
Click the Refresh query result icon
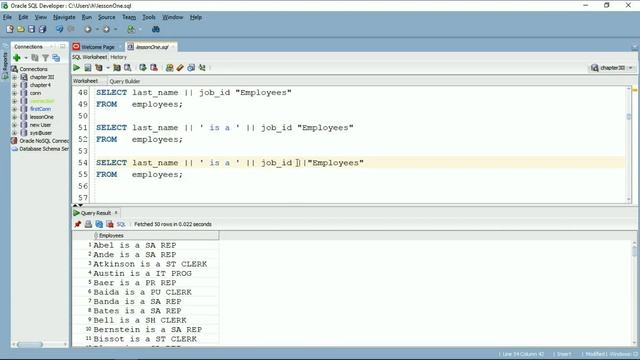tap(99, 224)
